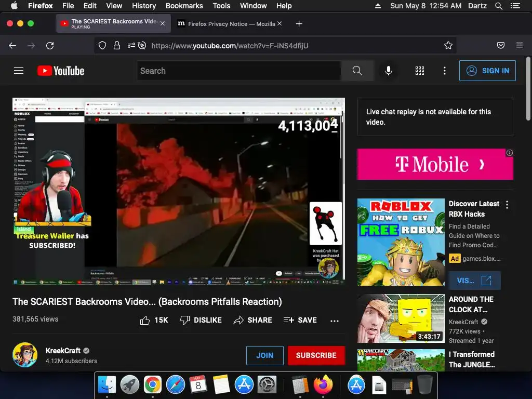Reload the current page

50,46
